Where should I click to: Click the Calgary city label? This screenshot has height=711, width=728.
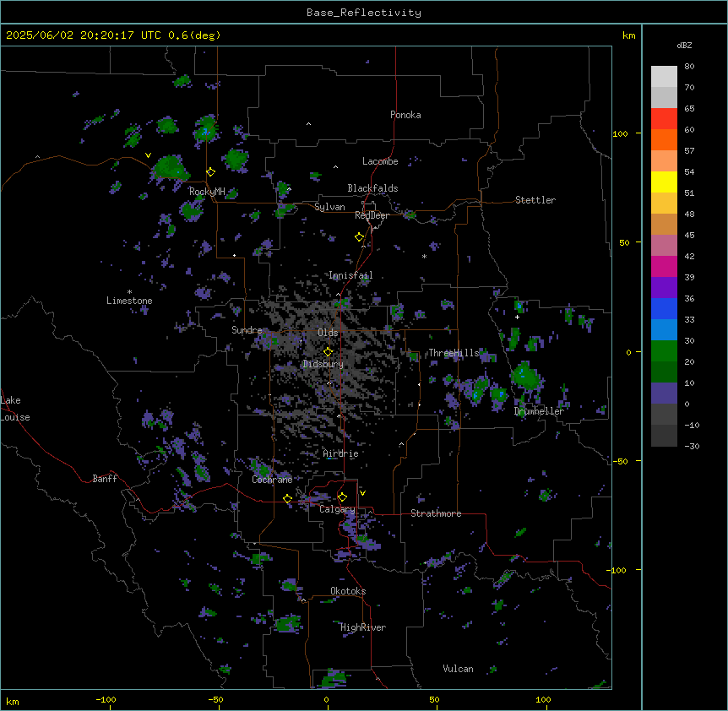[x=337, y=509]
